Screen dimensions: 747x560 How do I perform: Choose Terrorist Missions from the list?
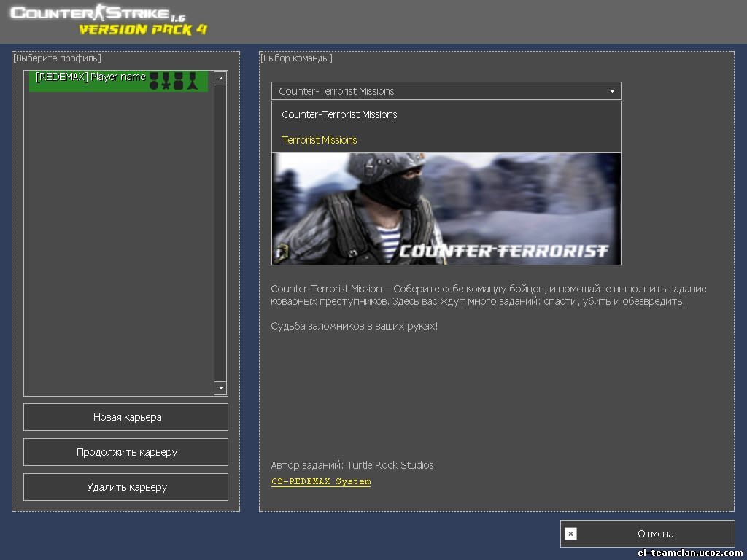coord(320,140)
